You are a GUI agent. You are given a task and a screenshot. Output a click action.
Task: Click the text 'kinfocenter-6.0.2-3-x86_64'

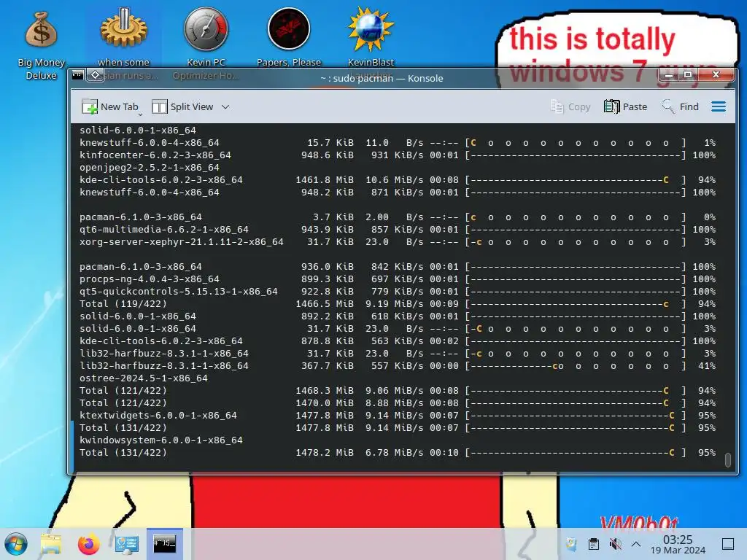coord(155,155)
